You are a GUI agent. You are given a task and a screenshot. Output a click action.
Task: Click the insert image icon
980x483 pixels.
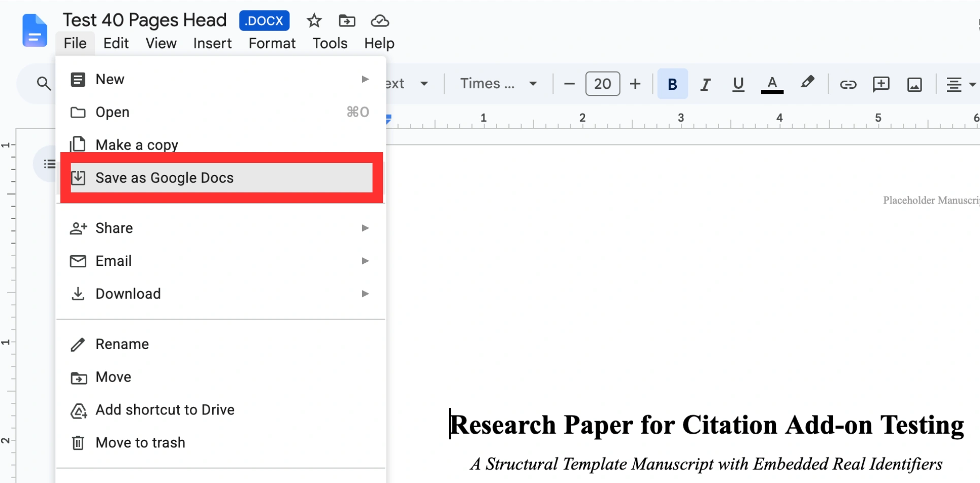(914, 84)
